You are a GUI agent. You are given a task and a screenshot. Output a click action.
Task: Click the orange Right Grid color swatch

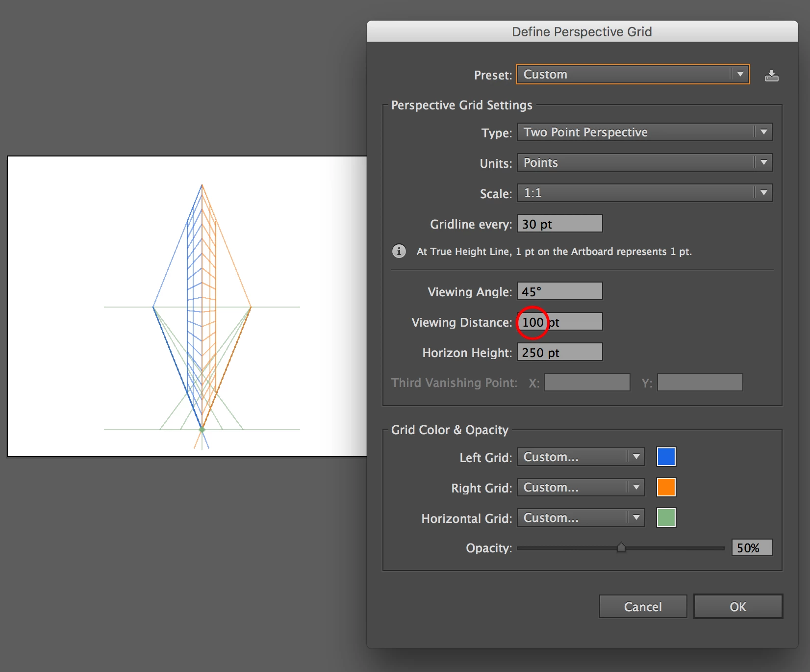pyautogui.click(x=666, y=487)
